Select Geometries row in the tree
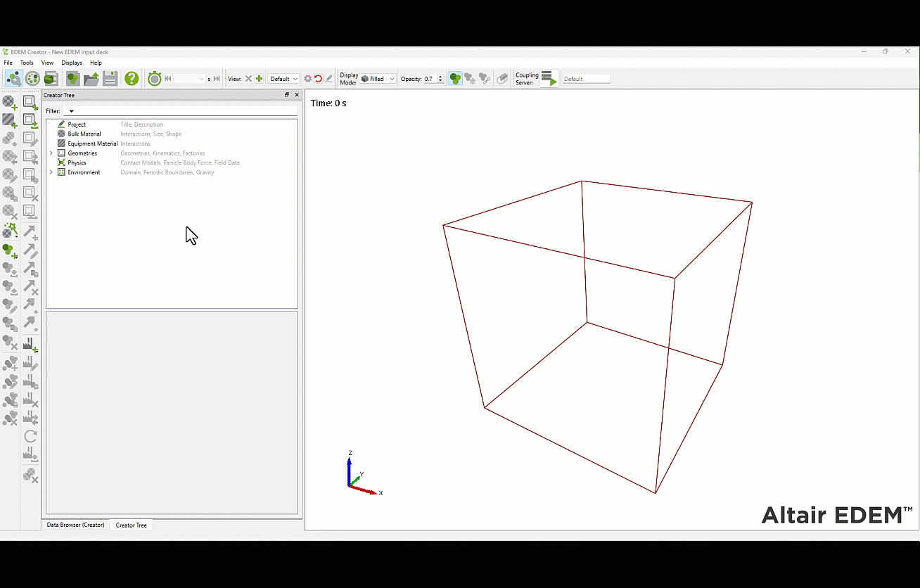 tap(172, 153)
